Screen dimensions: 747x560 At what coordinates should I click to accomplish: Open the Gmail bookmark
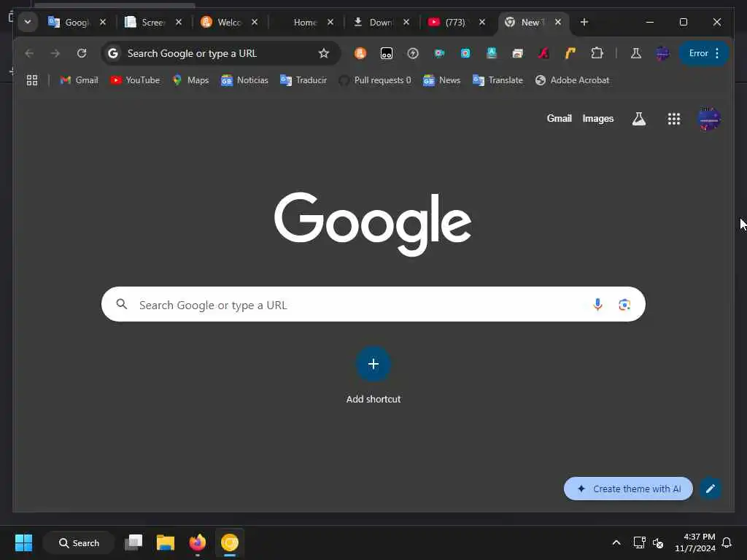click(x=79, y=80)
